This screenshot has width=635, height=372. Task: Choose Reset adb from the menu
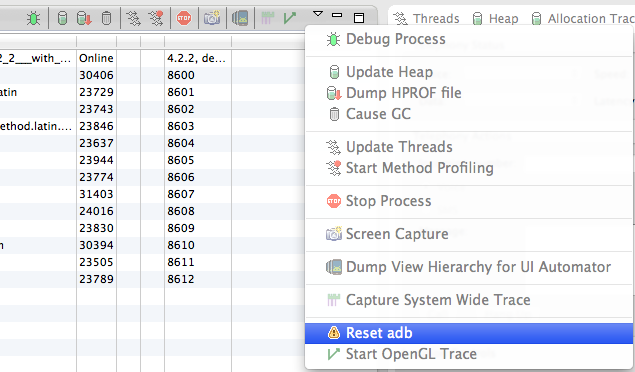coord(469,333)
